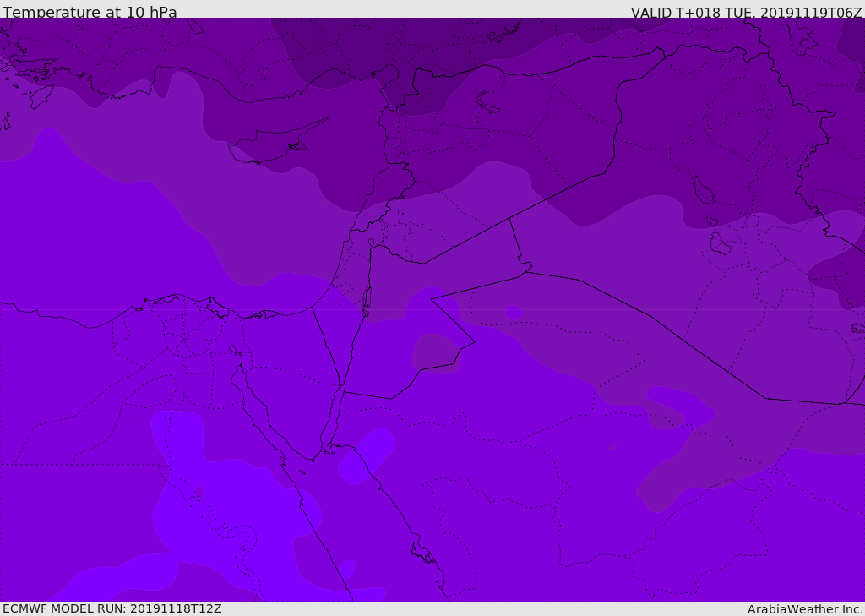Click the 'ECMWF MODEL RUN: 20191118T12Z' label
Screen dimensions: 865x616
point(112,608)
